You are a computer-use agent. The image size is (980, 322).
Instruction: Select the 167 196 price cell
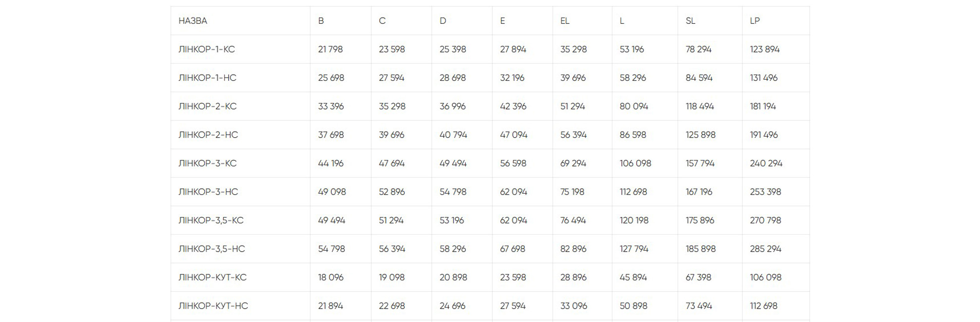[x=699, y=192]
